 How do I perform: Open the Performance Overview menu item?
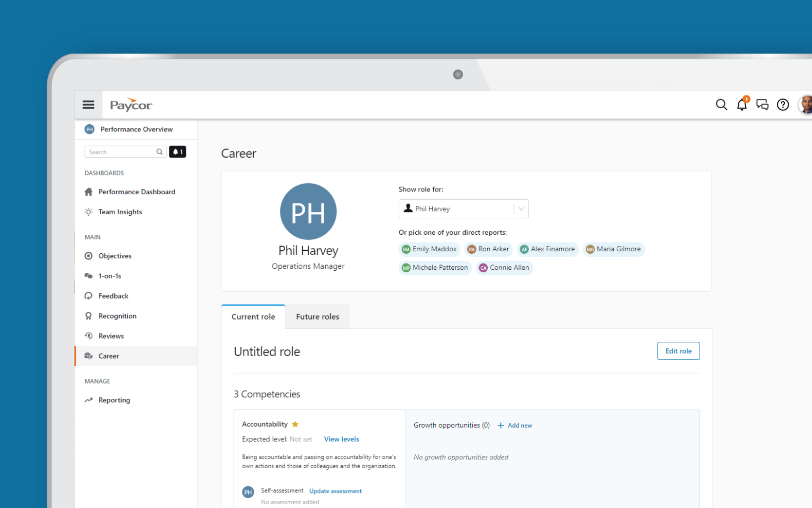pos(136,129)
